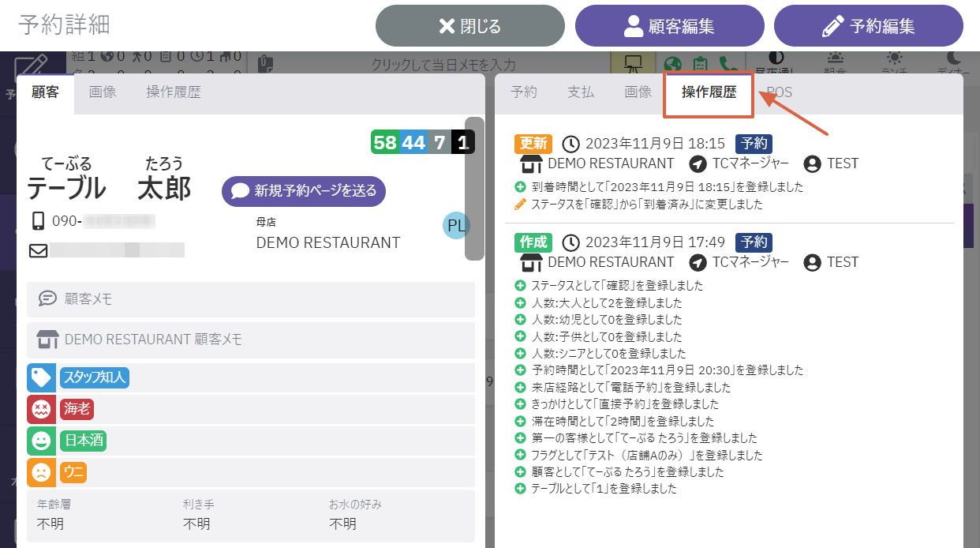The width and height of the screenshot is (980, 548).
Task: Click the green smiley icon beside 日本酒
Action: point(41,441)
